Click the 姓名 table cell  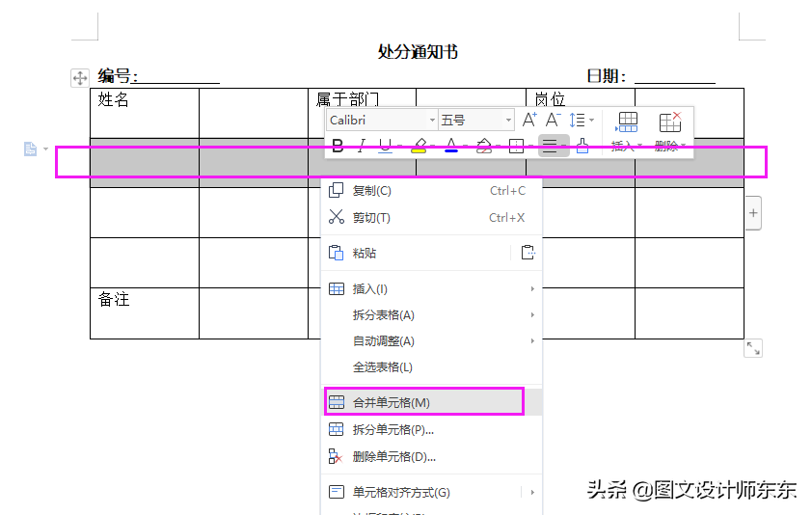click(x=145, y=113)
